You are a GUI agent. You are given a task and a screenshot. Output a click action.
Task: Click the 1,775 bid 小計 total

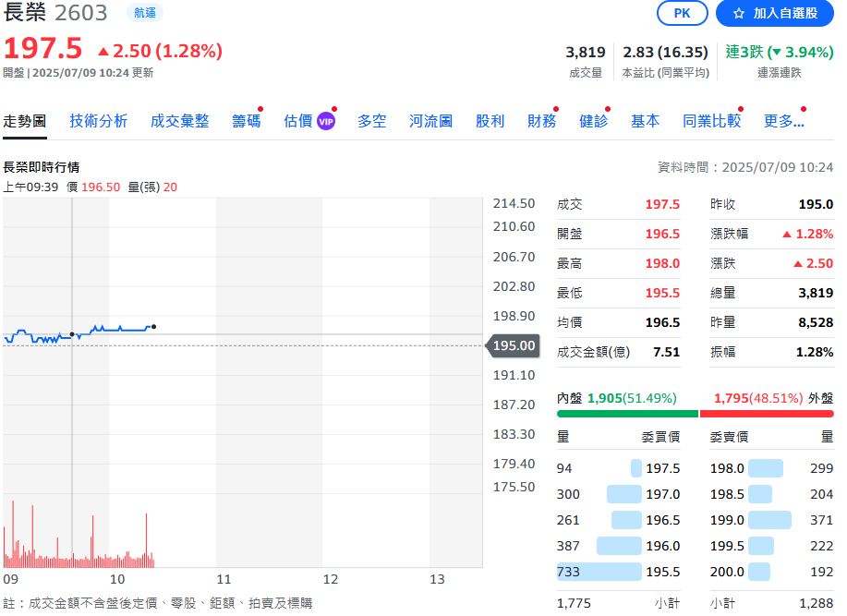pos(574,603)
